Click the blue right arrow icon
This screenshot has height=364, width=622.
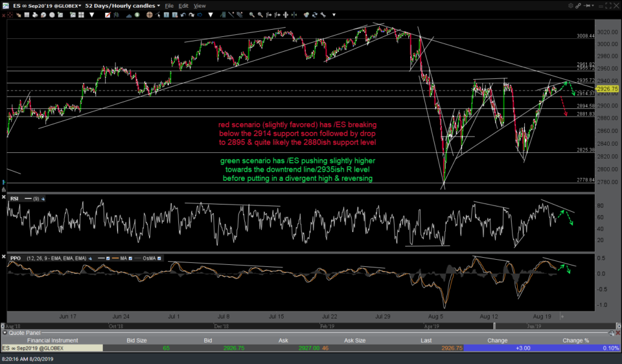(x=200, y=15)
